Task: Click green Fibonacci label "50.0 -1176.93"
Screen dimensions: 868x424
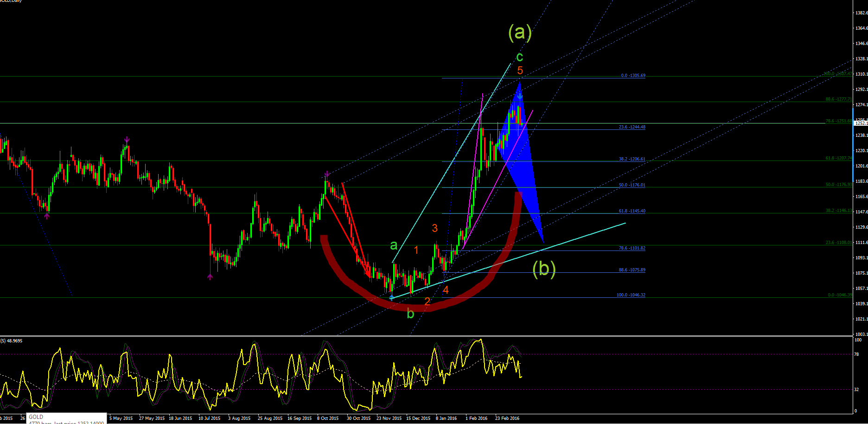Action: tap(839, 185)
